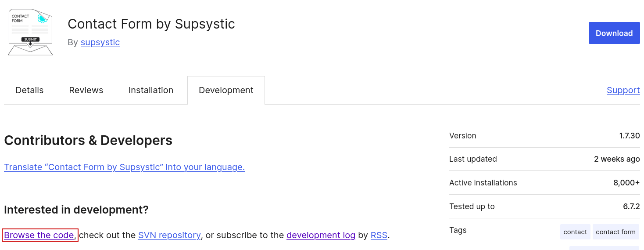Click the Translate into your language link
Image resolution: width=644 pixels, height=250 pixels.
[124, 167]
